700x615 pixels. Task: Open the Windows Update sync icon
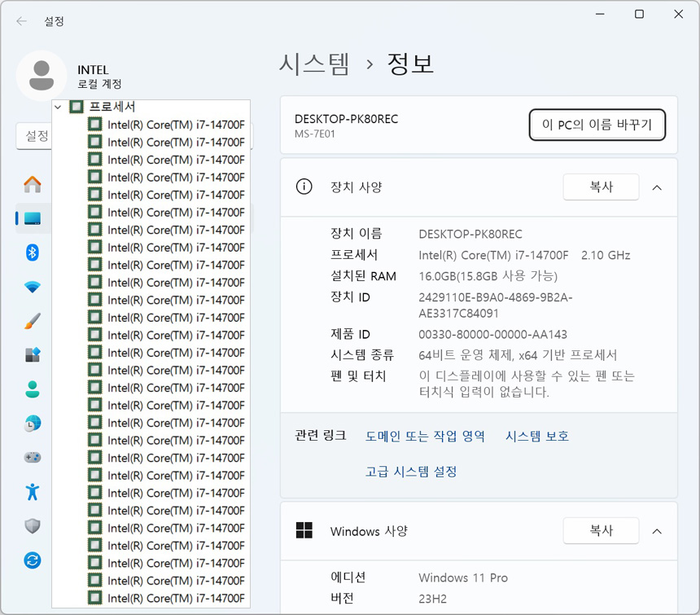click(x=33, y=560)
